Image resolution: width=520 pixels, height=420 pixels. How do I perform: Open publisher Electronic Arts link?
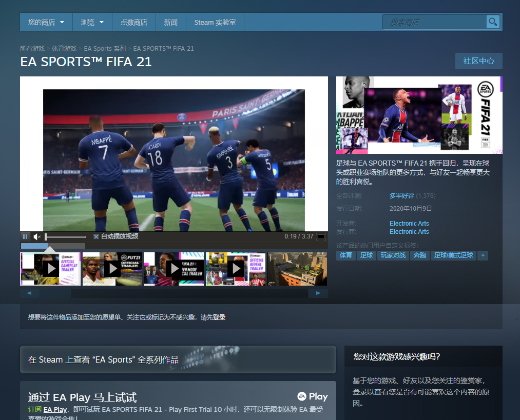[x=409, y=232]
